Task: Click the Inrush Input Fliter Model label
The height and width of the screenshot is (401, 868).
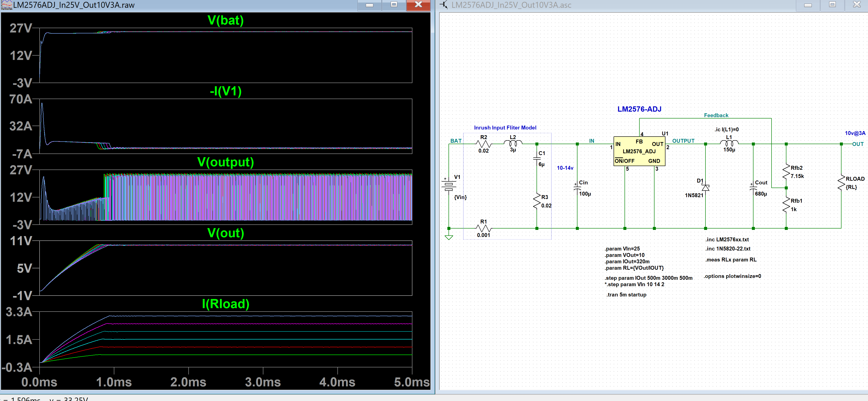Action: 505,127
